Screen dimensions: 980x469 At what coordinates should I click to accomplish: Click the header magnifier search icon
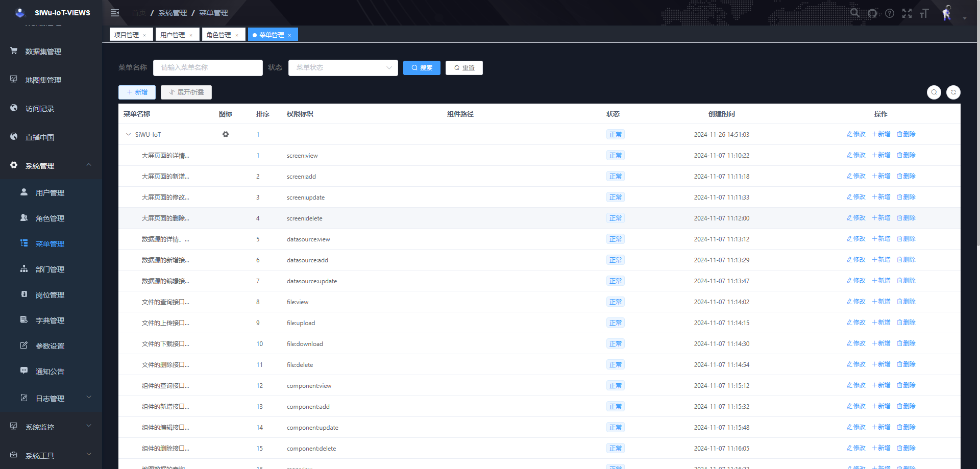pyautogui.click(x=854, y=13)
